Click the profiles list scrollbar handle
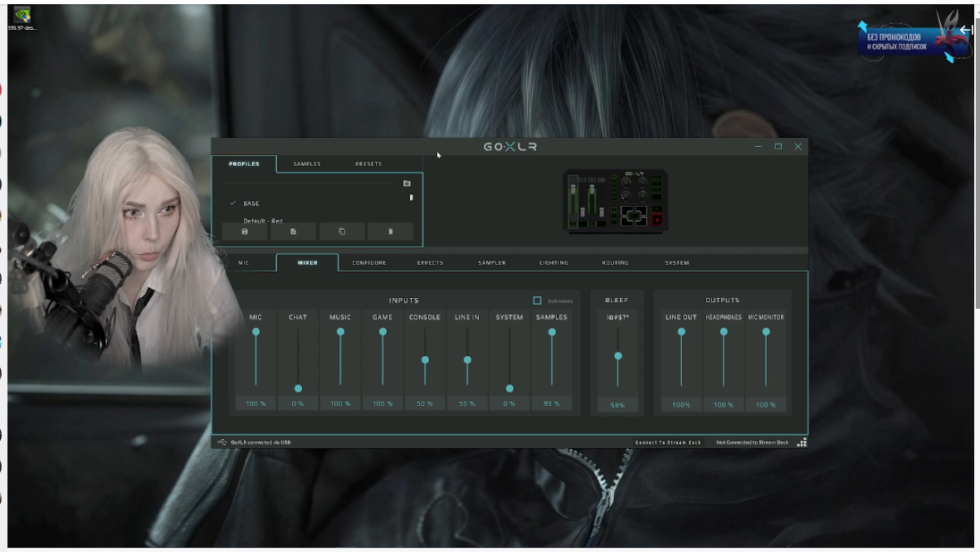The height and width of the screenshot is (552, 980). click(412, 198)
